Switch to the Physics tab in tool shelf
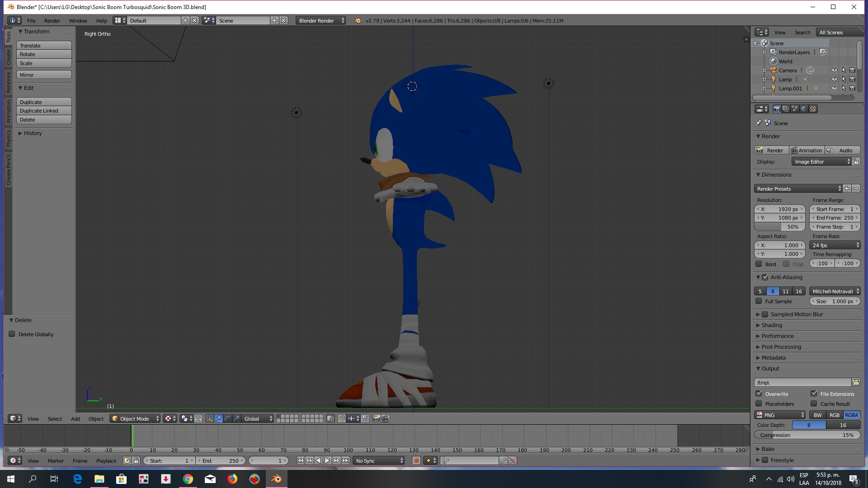 8,138
